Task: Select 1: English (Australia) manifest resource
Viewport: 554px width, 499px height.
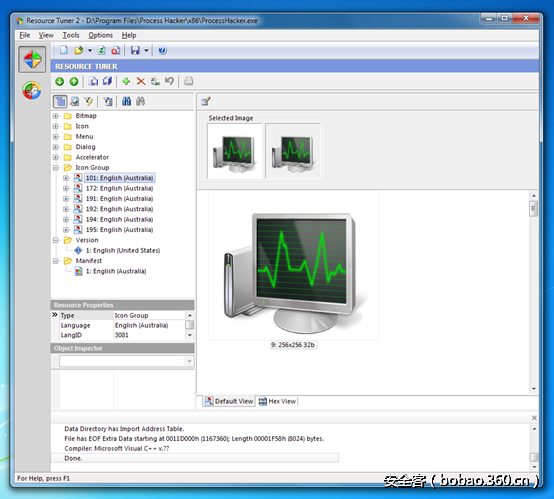Action: pyautogui.click(x=116, y=271)
